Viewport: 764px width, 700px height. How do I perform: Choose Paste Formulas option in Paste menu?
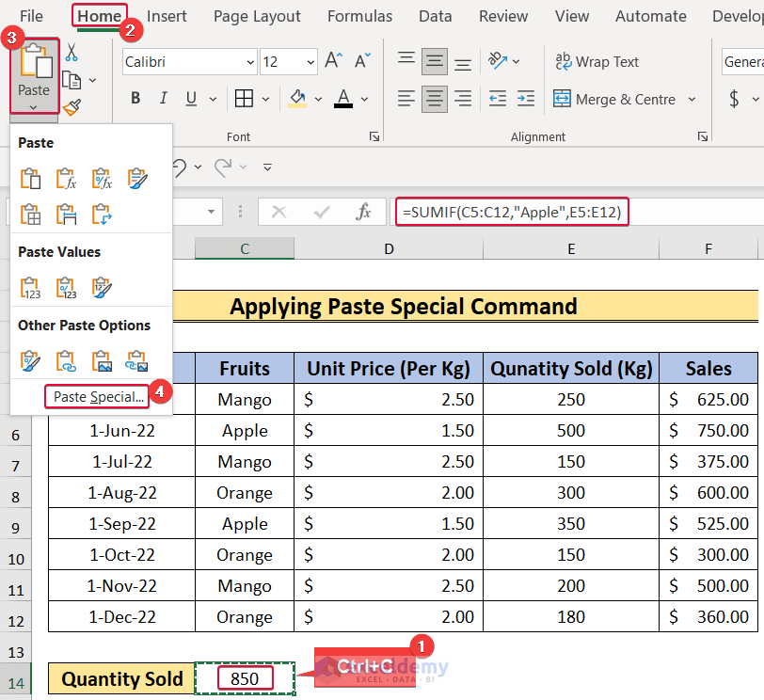[x=66, y=179]
